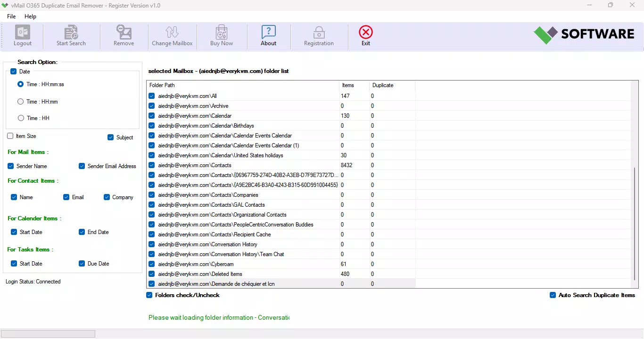Select Time : HH:mm:ss radio option

point(20,84)
